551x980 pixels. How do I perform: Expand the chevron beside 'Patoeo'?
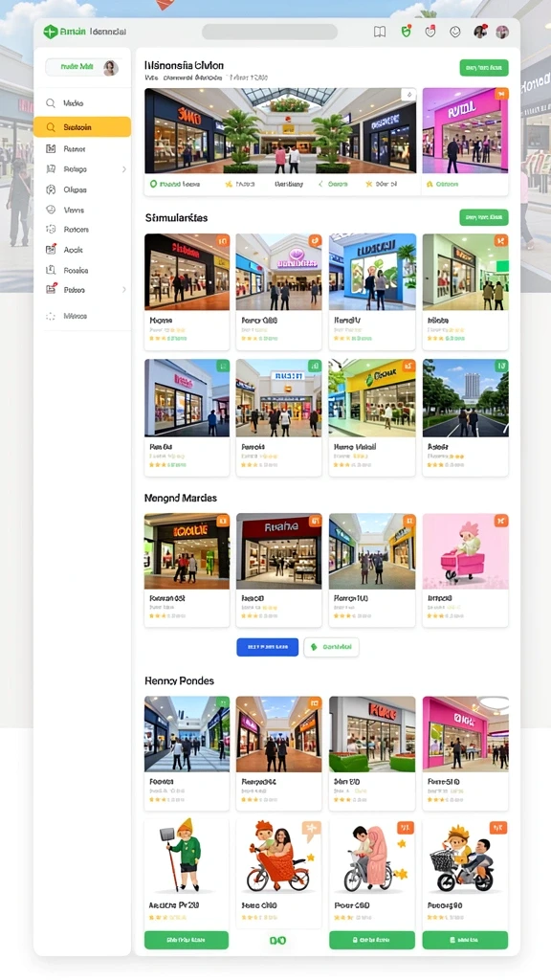pos(123,290)
